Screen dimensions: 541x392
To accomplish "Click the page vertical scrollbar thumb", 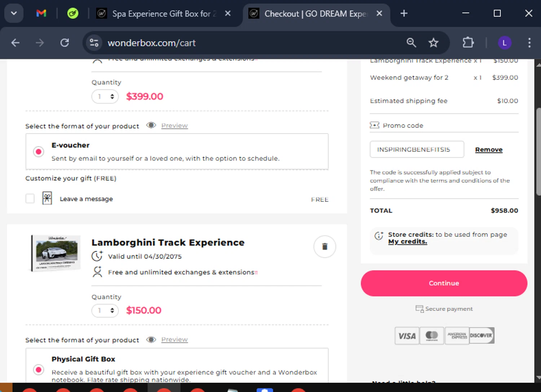I will (x=538, y=151).
